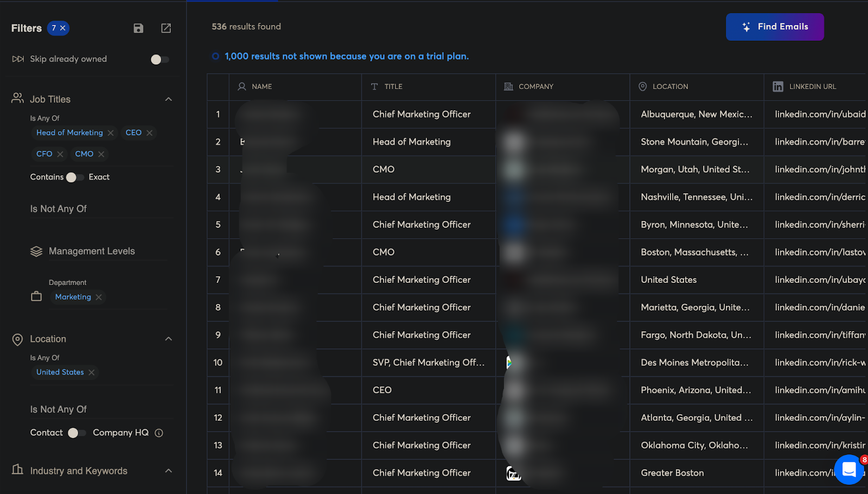Click the info icon next to Company HQ

tap(158, 433)
